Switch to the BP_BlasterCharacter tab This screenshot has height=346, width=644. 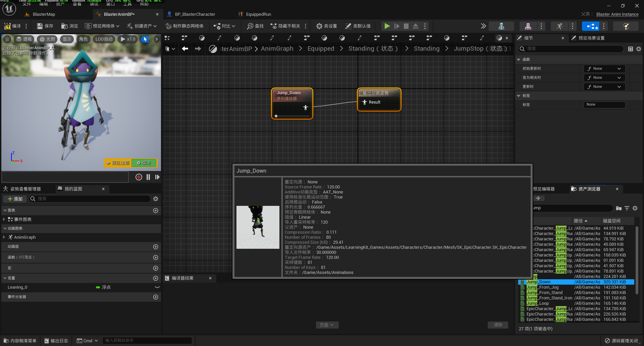(195, 14)
